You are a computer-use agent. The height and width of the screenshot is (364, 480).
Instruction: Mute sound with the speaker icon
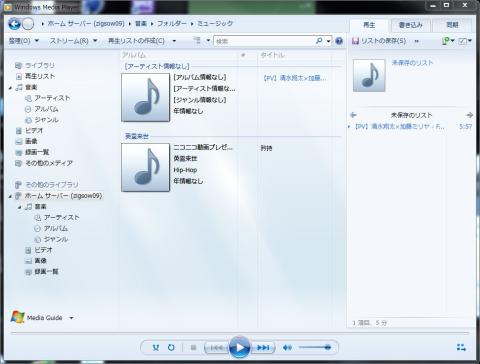287,348
